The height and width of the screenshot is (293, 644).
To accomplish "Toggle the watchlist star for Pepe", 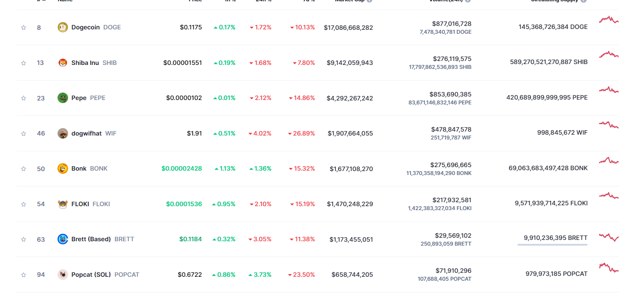I will point(24,98).
